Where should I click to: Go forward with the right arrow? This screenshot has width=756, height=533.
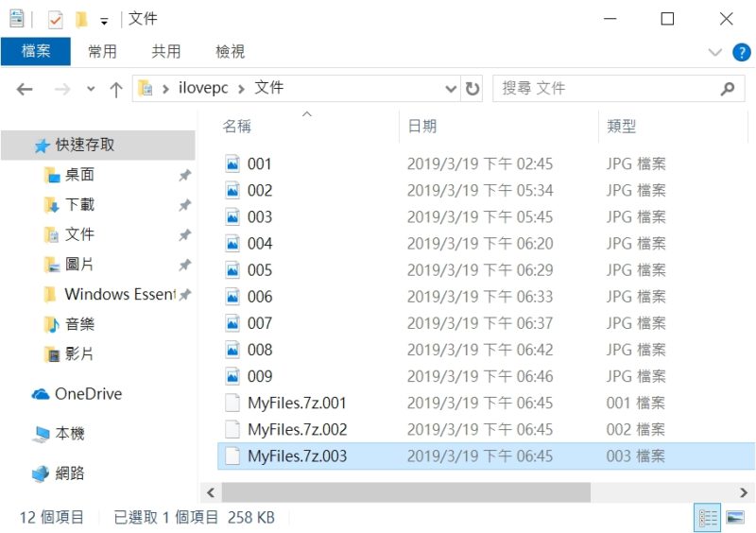[62, 89]
